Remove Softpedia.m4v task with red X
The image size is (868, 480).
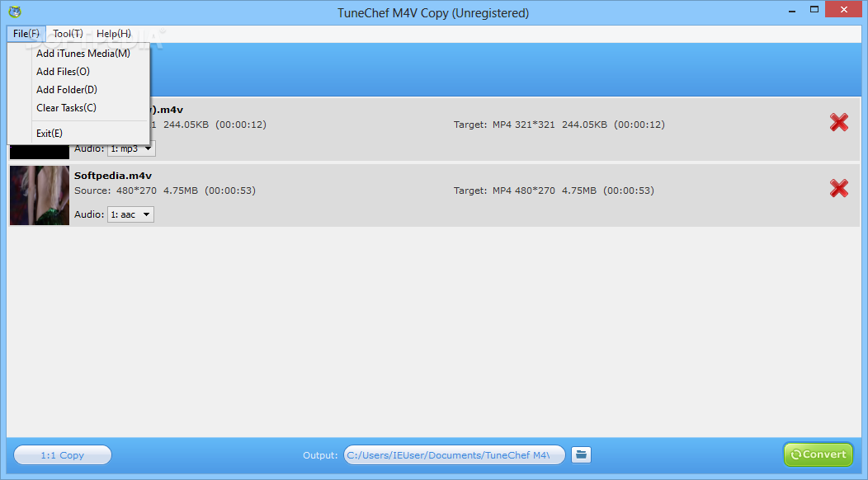tap(838, 188)
